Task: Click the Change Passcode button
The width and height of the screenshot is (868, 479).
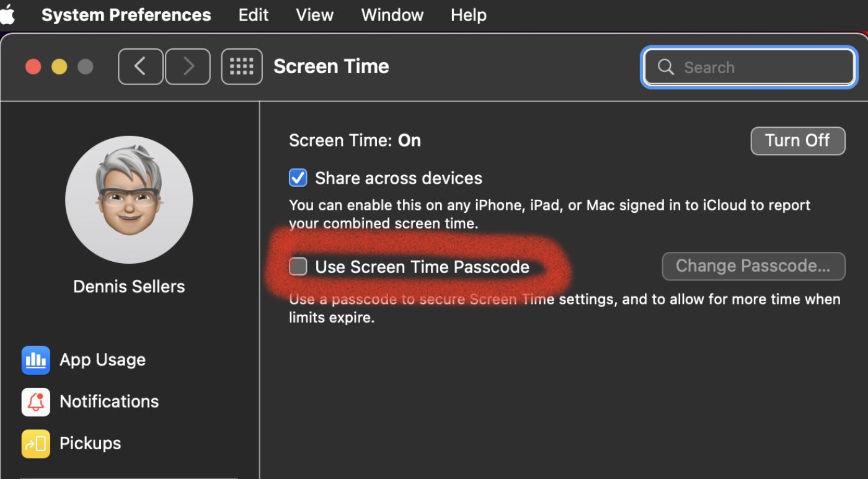Action: (753, 266)
